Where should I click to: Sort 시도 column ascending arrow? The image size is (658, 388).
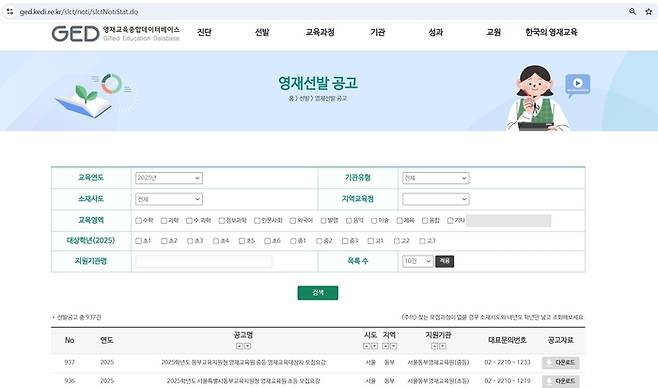[x=366, y=346]
